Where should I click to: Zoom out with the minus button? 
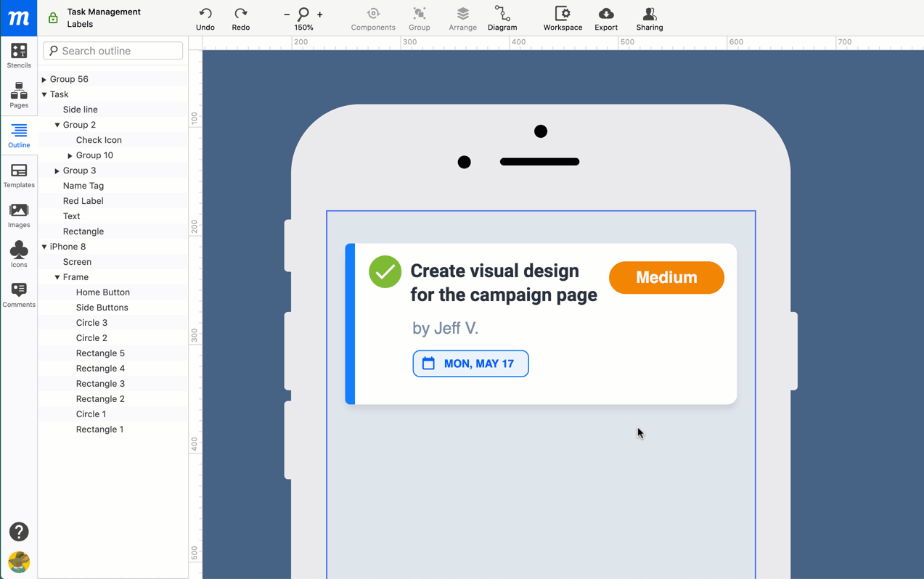[287, 15]
